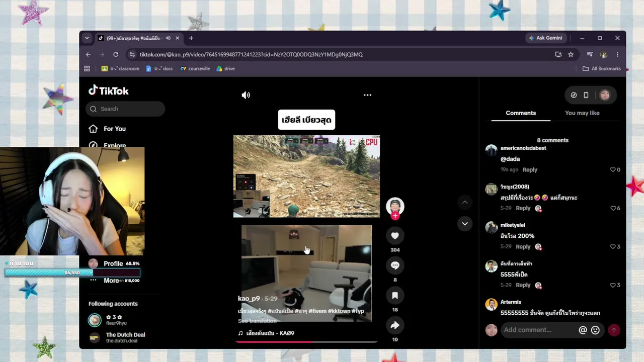Close the TikTok browser tab

pyautogui.click(x=177, y=38)
